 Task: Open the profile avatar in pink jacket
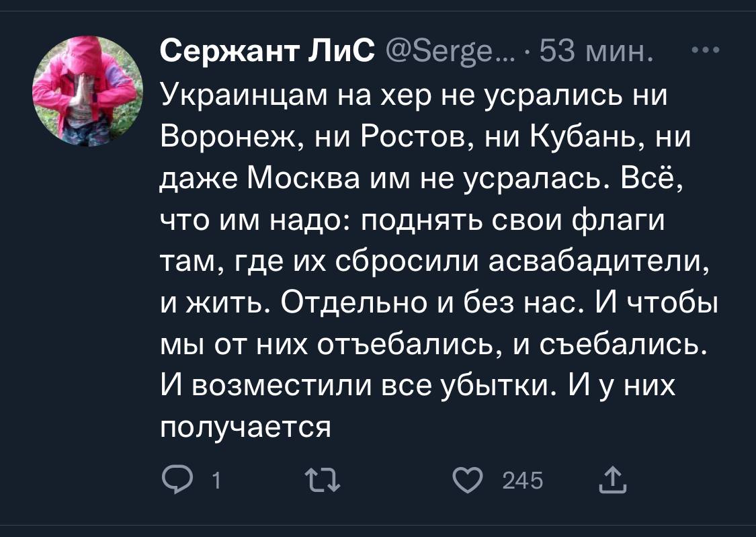(x=88, y=91)
